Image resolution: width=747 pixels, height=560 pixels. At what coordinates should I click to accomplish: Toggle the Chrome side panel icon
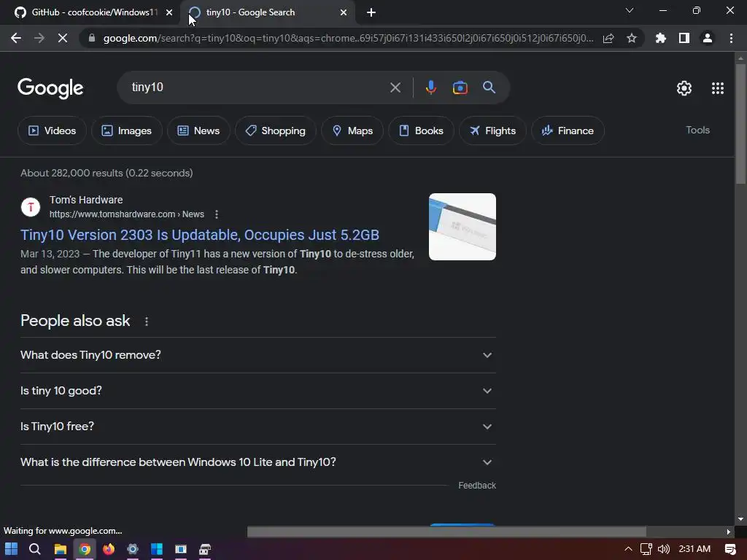point(684,38)
